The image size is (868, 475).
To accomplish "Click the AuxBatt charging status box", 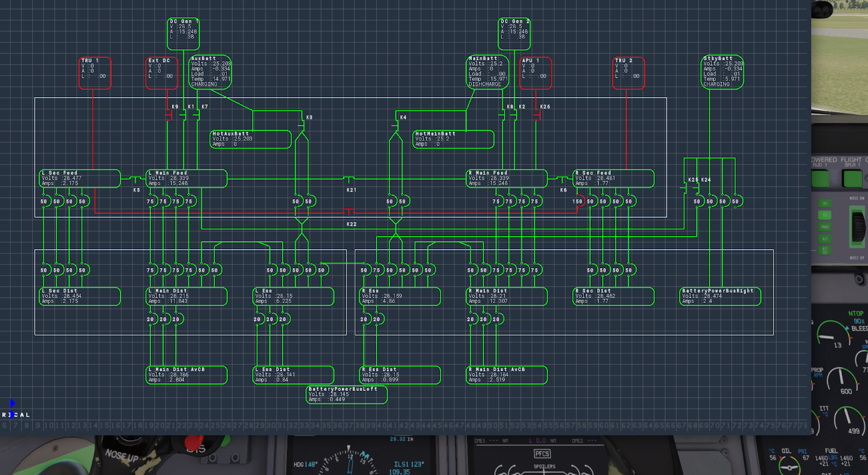I will 210,72.
